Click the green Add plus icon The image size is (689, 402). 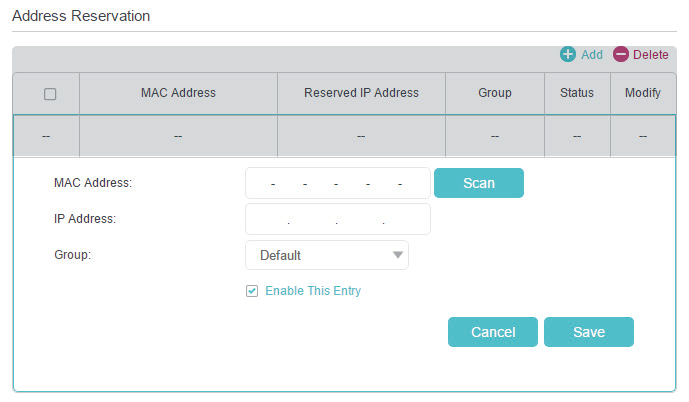[x=568, y=54]
